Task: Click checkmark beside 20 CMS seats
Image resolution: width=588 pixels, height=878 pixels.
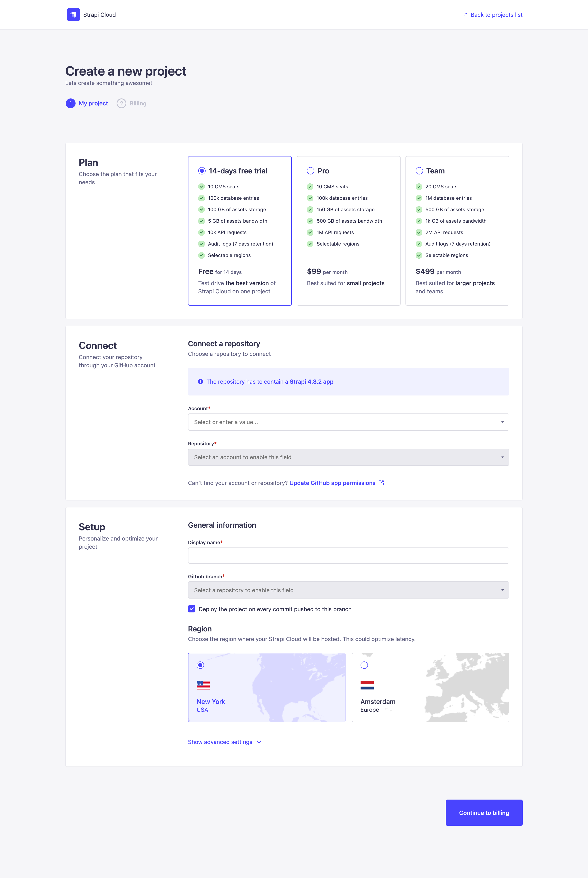Action: click(419, 187)
